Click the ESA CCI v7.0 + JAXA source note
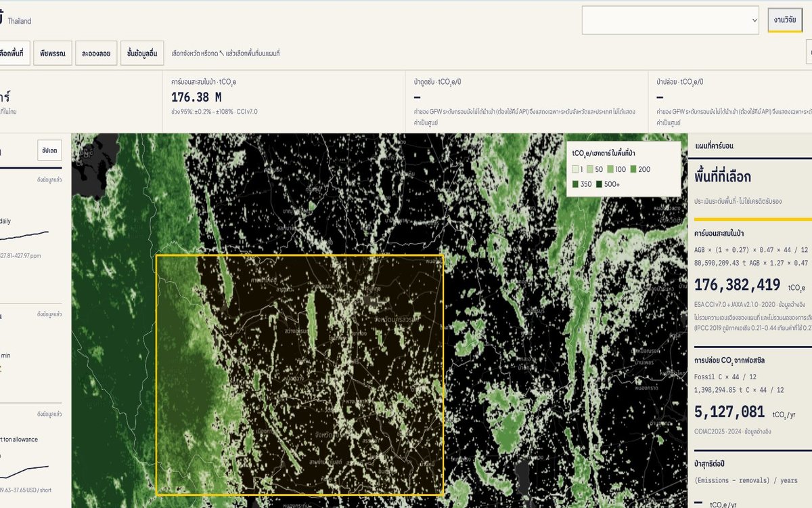The width and height of the screenshot is (812, 508). tap(751, 305)
